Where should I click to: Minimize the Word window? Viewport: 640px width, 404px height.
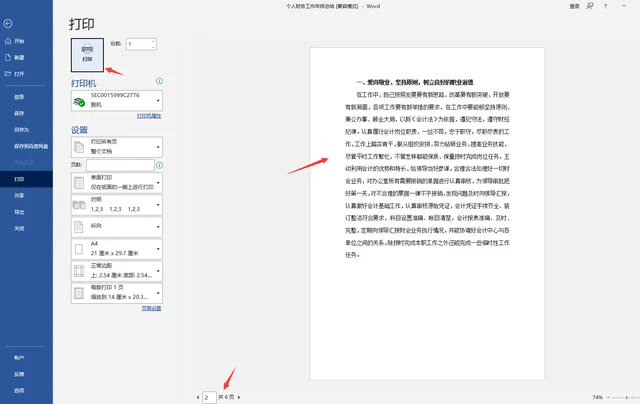[x=624, y=6]
